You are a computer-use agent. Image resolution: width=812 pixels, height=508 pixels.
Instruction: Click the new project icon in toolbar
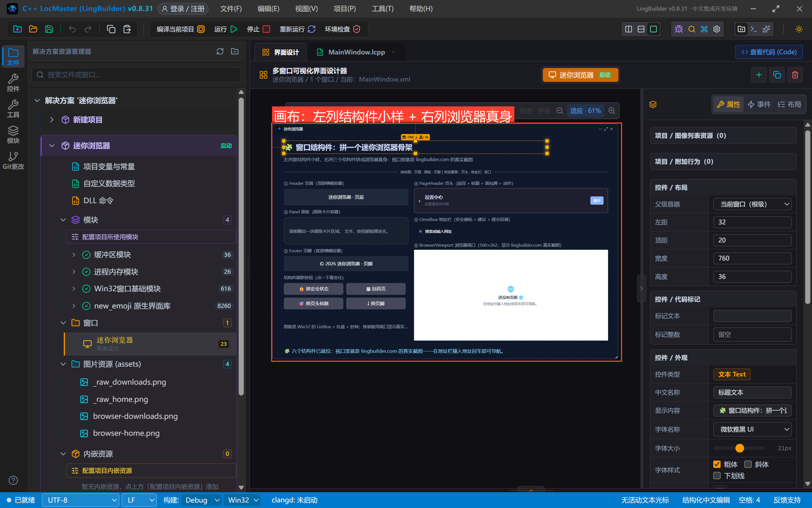[x=17, y=29]
